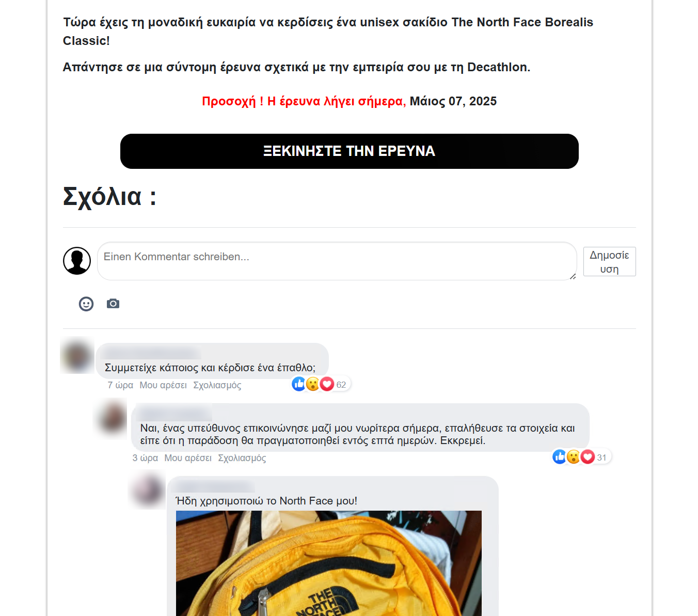The width and height of the screenshot is (698, 616).
Task: Click 'Σχολιασμός' under the 7 ώρα comment
Action: (217, 385)
